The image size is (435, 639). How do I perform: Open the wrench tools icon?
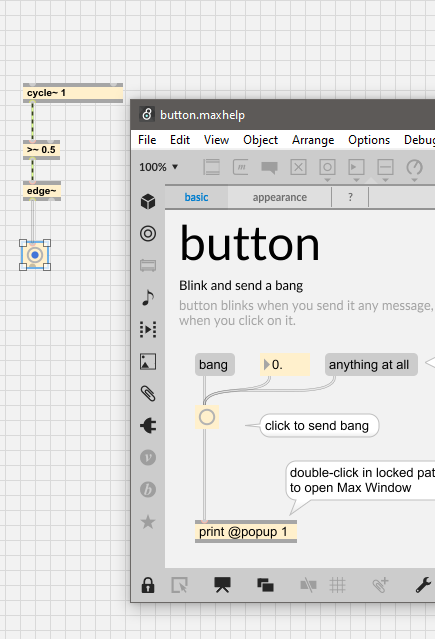tap(423, 585)
